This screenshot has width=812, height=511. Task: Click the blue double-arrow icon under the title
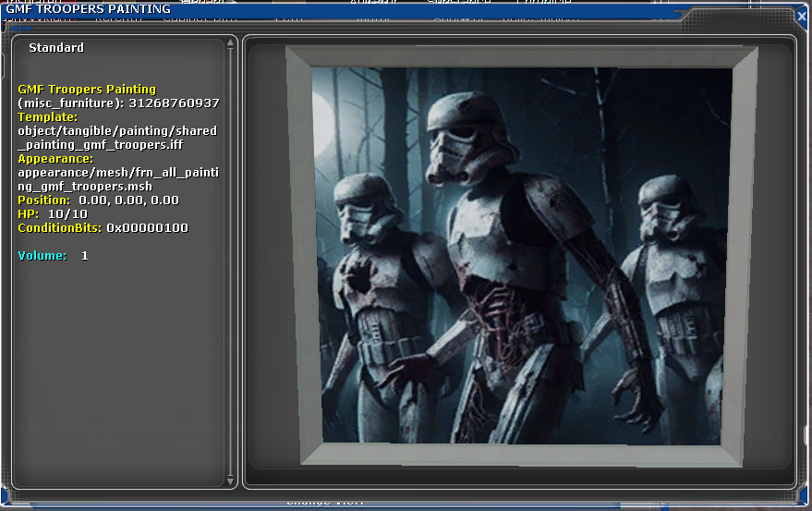click(22, 29)
